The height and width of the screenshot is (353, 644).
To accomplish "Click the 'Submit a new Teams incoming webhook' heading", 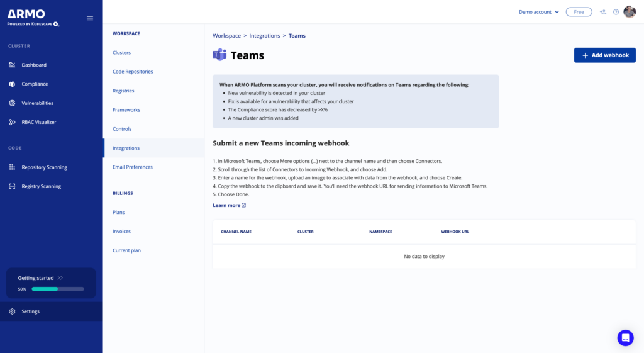I will pos(281,143).
